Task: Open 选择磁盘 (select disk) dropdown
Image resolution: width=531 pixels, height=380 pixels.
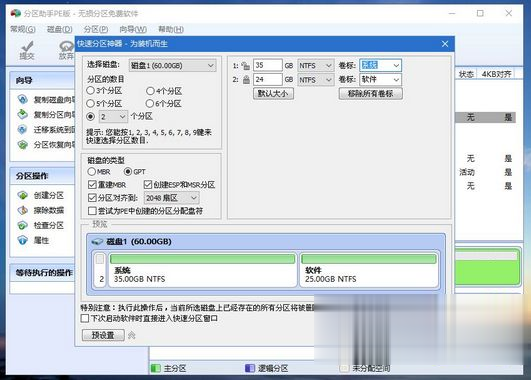Action: pyautogui.click(x=172, y=65)
